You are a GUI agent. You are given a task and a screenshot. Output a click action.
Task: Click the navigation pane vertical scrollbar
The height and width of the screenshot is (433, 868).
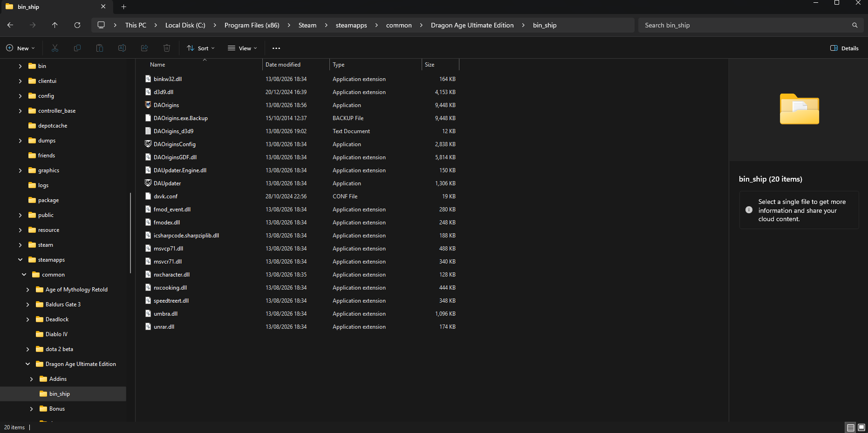(130, 233)
